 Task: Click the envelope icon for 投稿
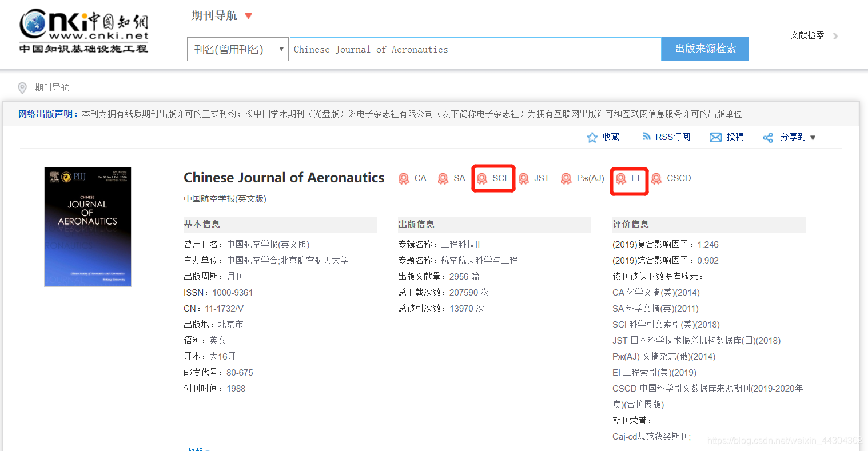click(715, 137)
